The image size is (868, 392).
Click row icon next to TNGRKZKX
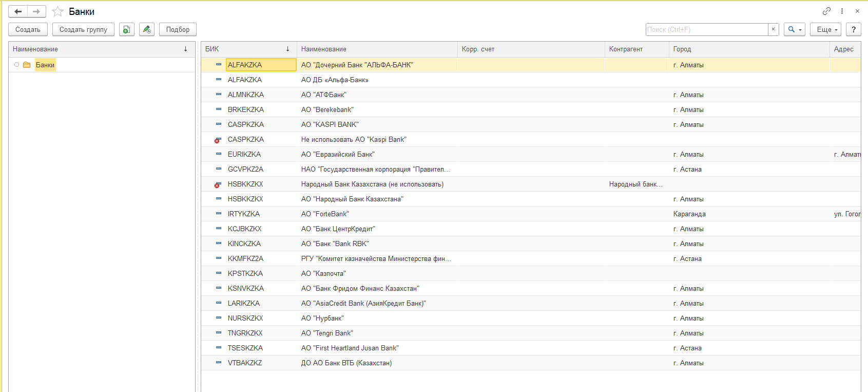point(219,333)
